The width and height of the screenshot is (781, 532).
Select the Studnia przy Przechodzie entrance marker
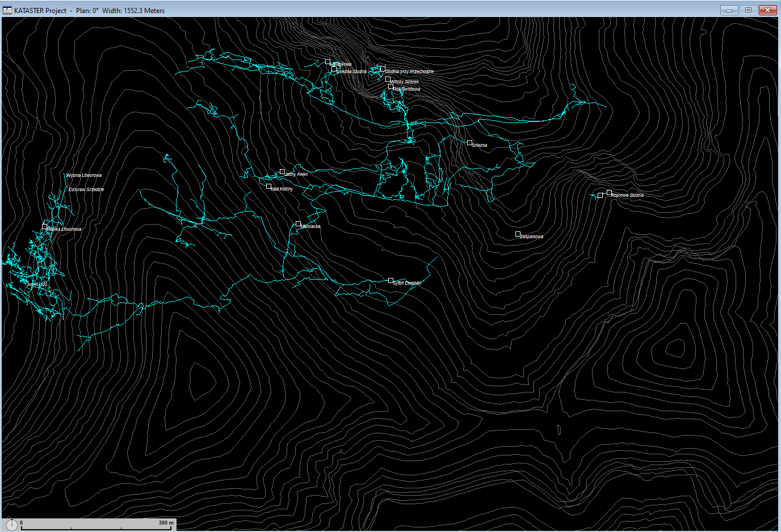click(x=383, y=69)
